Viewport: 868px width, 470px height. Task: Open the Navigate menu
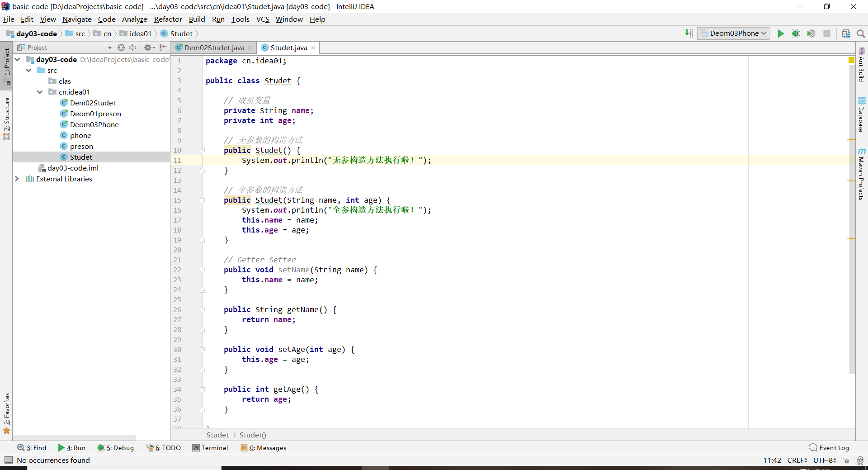(x=77, y=19)
